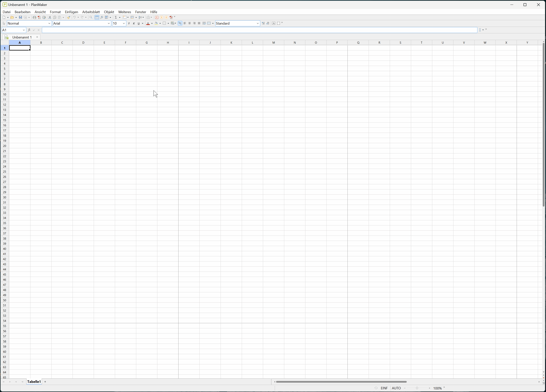This screenshot has width=546, height=392.
Task: Open the Format menu
Action: tap(55, 11)
